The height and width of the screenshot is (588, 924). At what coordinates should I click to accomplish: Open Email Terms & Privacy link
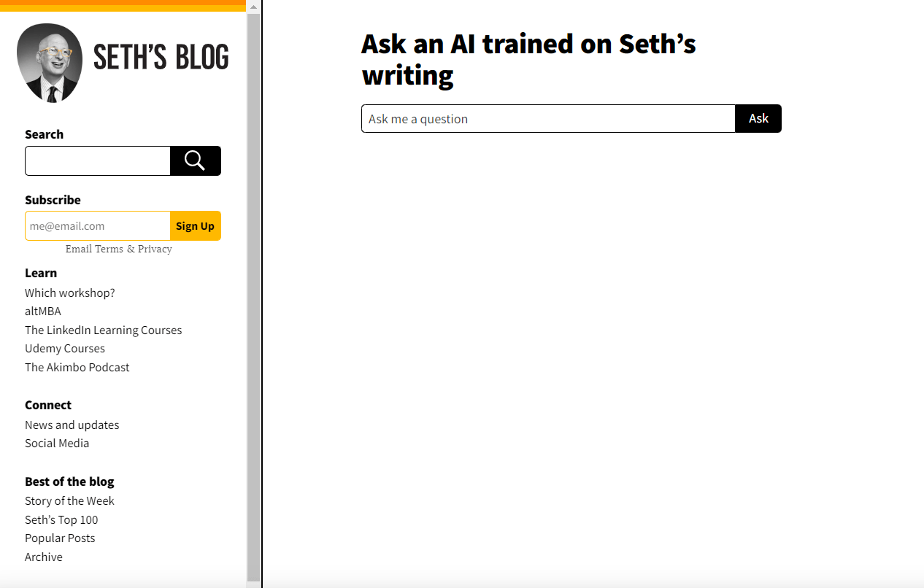tap(119, 249)
